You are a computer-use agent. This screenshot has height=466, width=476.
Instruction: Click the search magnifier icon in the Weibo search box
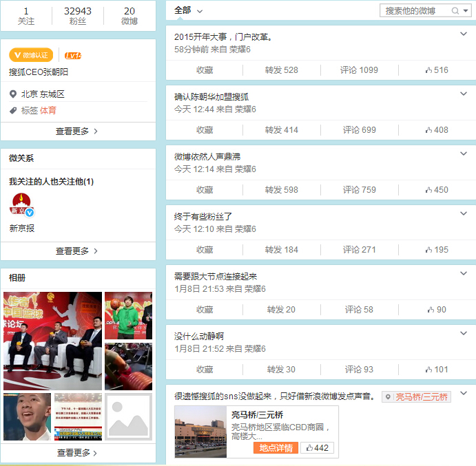455,11
